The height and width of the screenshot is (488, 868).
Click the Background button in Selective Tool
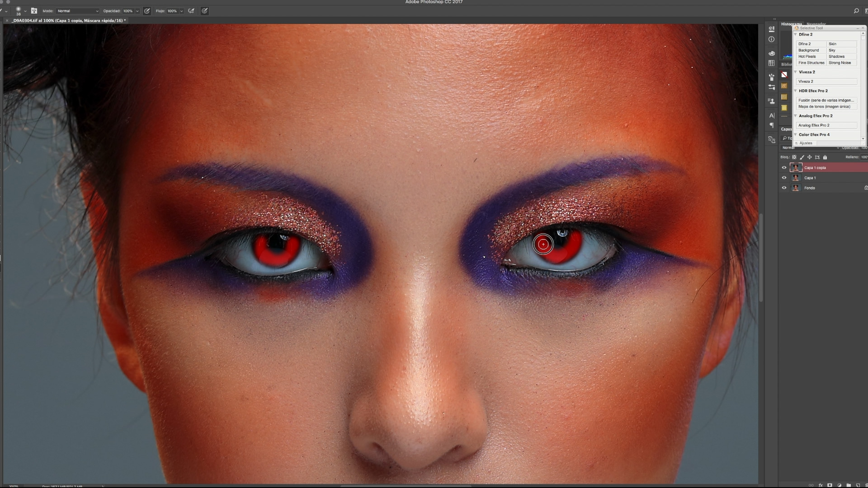coord(811,50)
